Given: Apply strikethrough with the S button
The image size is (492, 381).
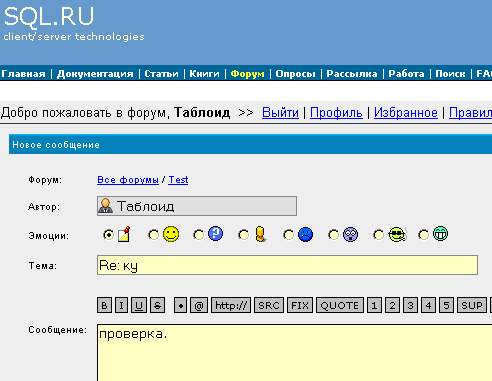Looking at the screenshot, I should pos(158,305).
